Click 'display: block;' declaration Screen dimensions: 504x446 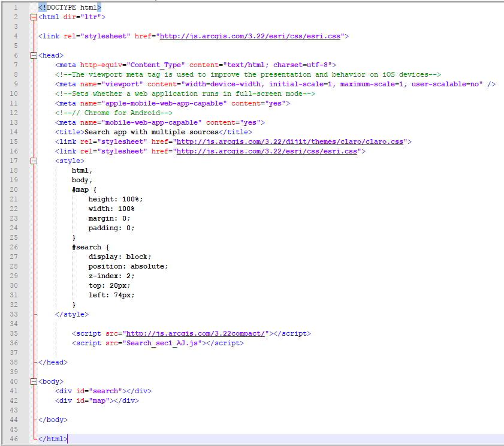click(120, 257)
